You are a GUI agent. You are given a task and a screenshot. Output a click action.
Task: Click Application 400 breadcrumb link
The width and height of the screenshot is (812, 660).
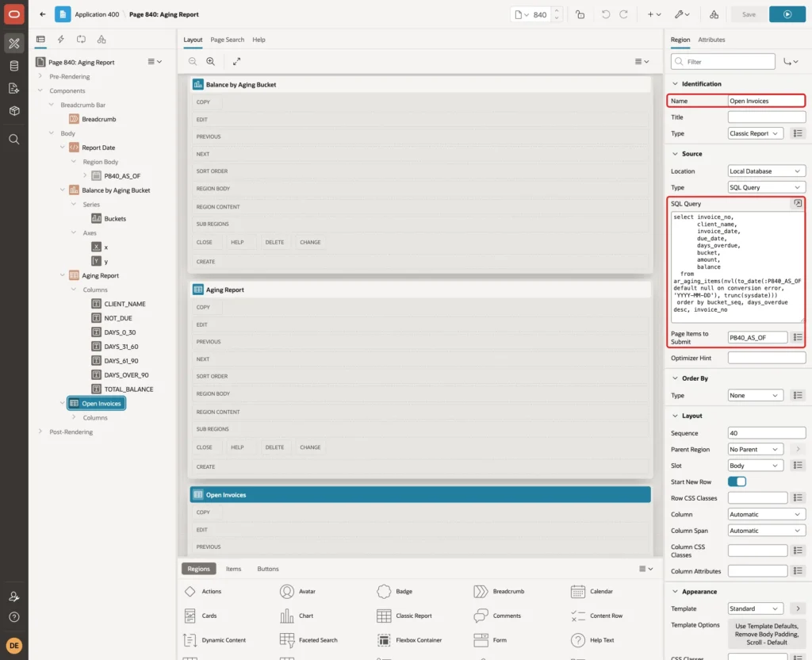(x=97, y=14)
